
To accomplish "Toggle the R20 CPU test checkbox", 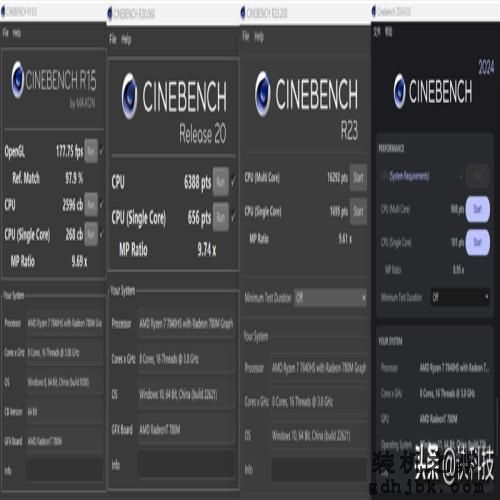I will 233,182.
